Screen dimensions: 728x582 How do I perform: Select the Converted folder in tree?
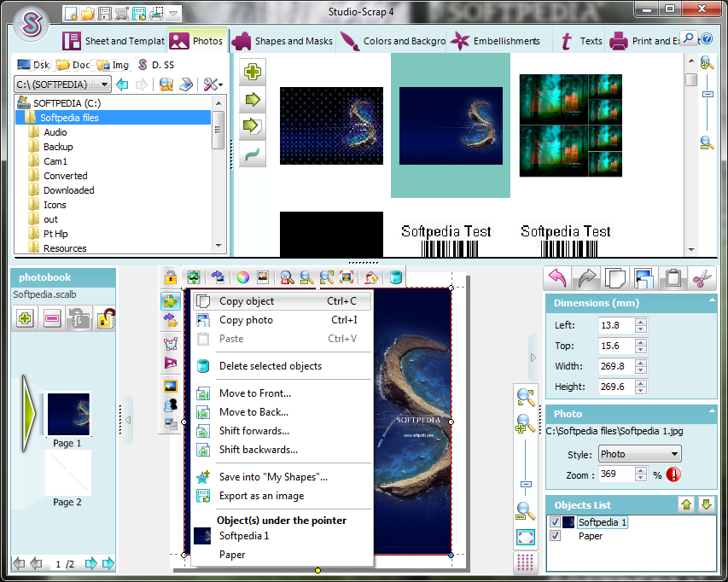tap(66, 176)
